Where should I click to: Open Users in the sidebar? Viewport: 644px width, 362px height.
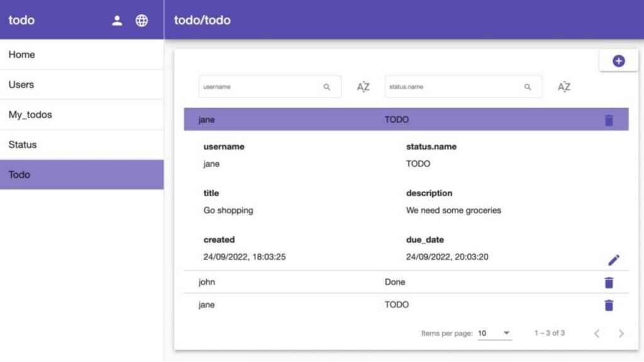pyautogui.click(x=82, y=85)
